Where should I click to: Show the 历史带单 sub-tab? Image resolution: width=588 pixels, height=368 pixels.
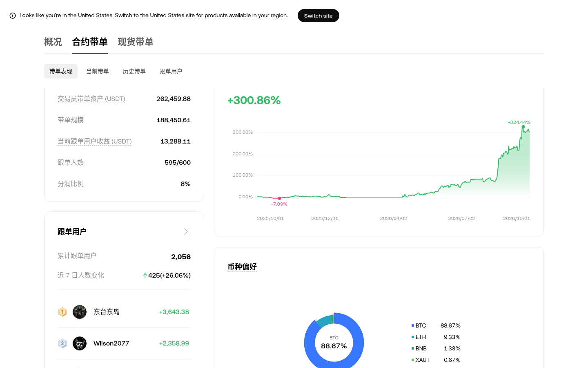point(134,71)
